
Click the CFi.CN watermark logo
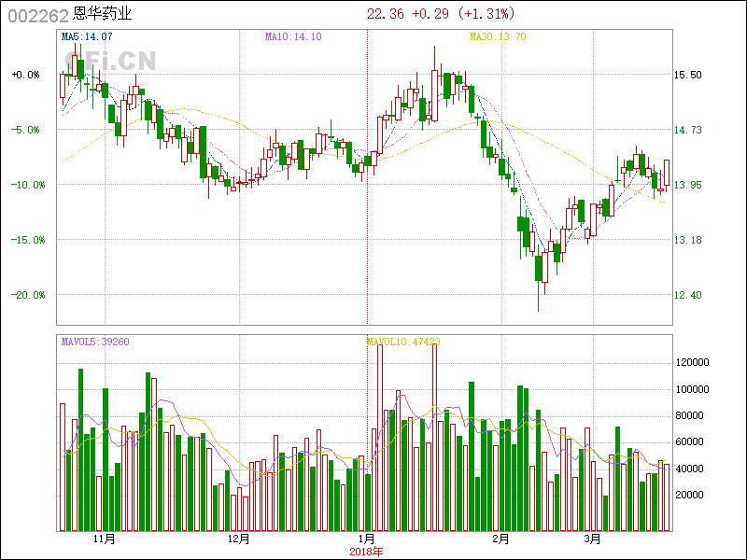click(x=109, y=61)
